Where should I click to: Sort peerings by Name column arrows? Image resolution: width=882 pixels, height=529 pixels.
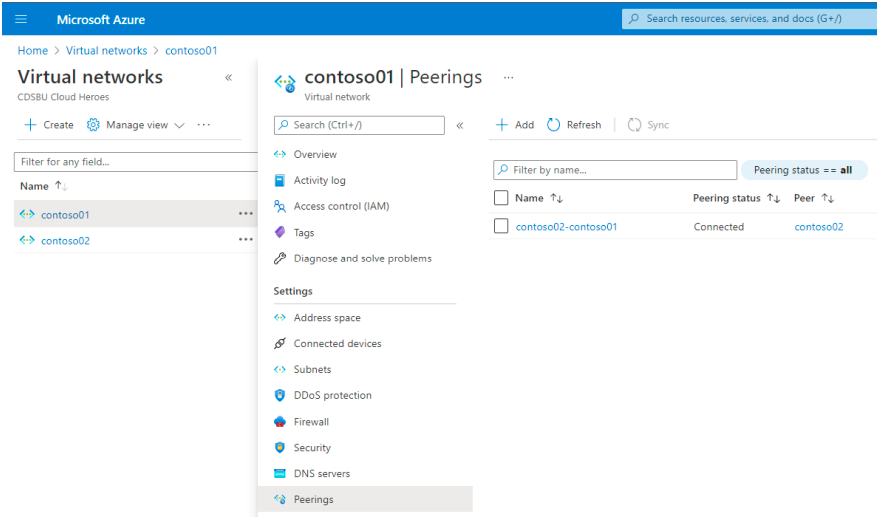click(556, 198)
